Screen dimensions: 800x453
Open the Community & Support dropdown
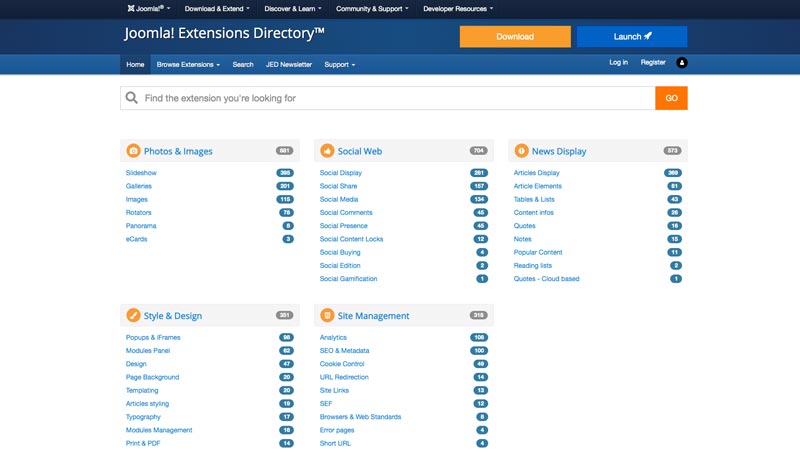click(372, 9)
